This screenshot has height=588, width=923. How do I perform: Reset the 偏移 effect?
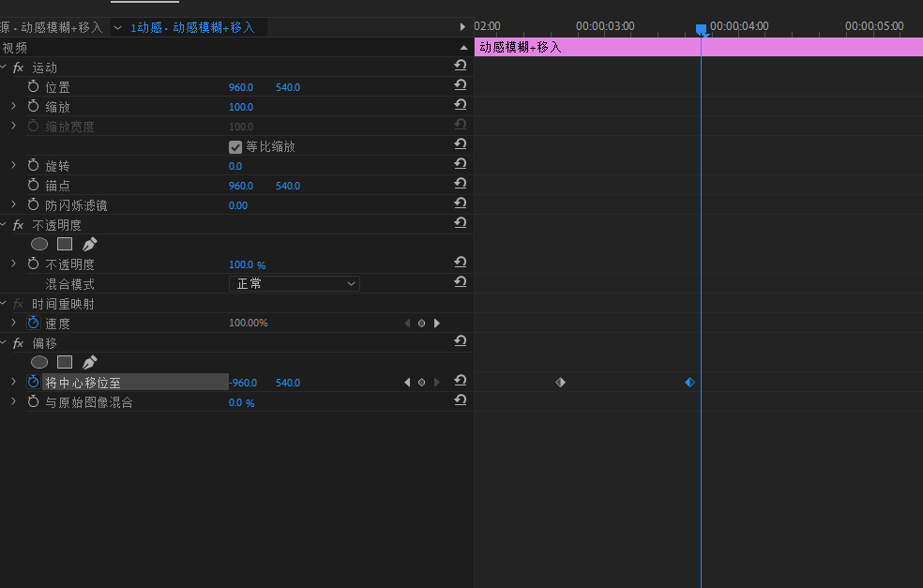(461, 341)
